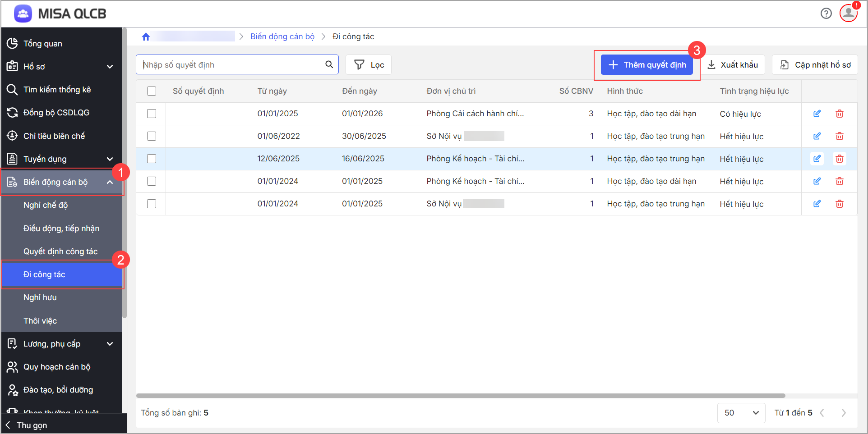Click the Xuất khẩu export button
The image size is (868, 434).
733,65
